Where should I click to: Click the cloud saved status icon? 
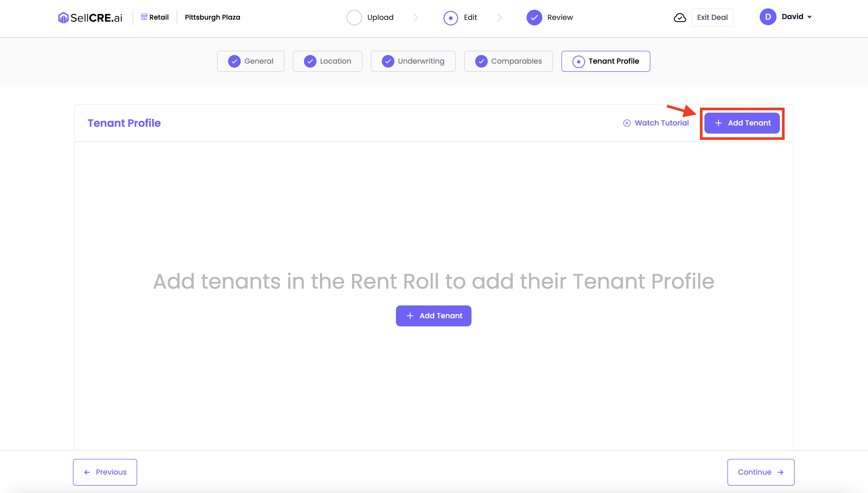[x=679, y=18]
